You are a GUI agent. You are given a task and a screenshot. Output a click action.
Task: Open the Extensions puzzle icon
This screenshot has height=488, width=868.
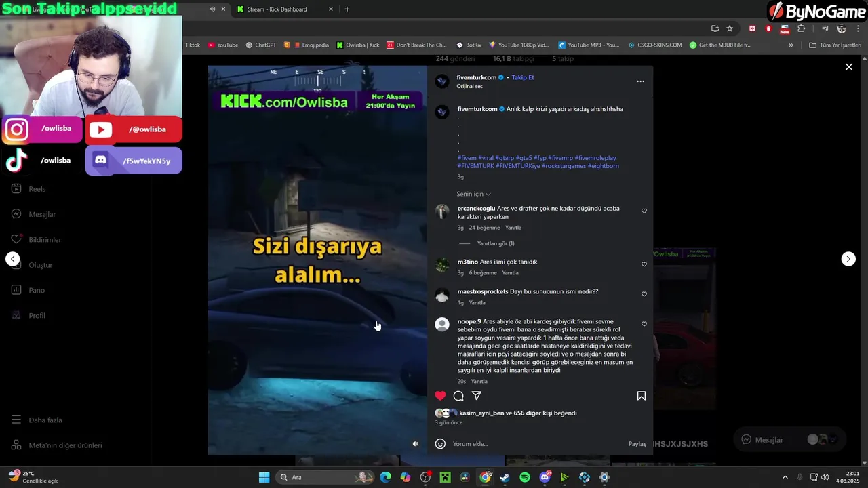802,28
